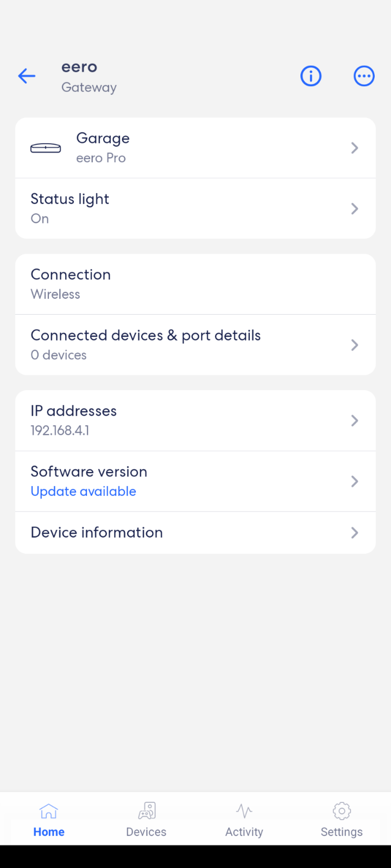
Task: Expand the Status light chevron
Action: tap(355, 208)
